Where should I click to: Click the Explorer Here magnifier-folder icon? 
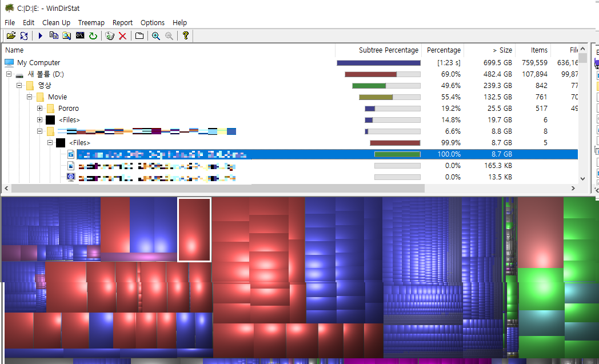pyautogui.click(x=67, y=35)
